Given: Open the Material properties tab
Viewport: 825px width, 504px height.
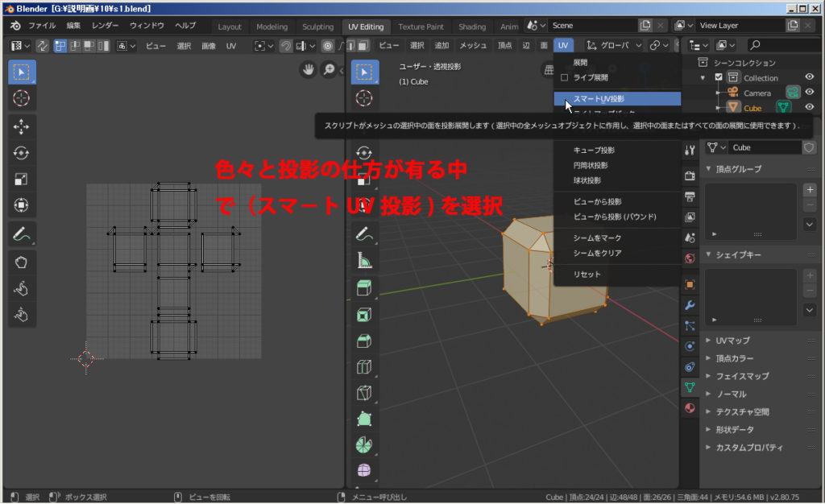Looking at the screenshot, I should click(x=690, y=408).
